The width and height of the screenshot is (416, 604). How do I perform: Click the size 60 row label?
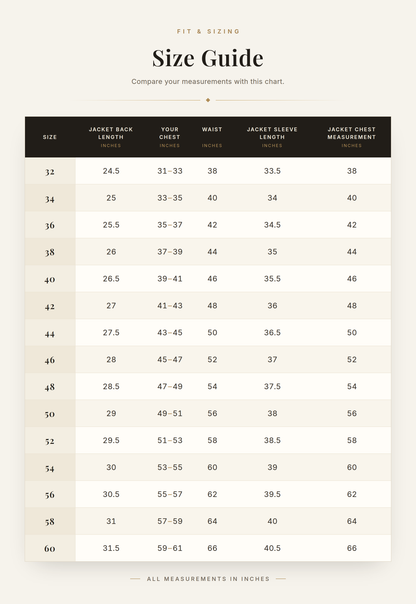[50, 549]
